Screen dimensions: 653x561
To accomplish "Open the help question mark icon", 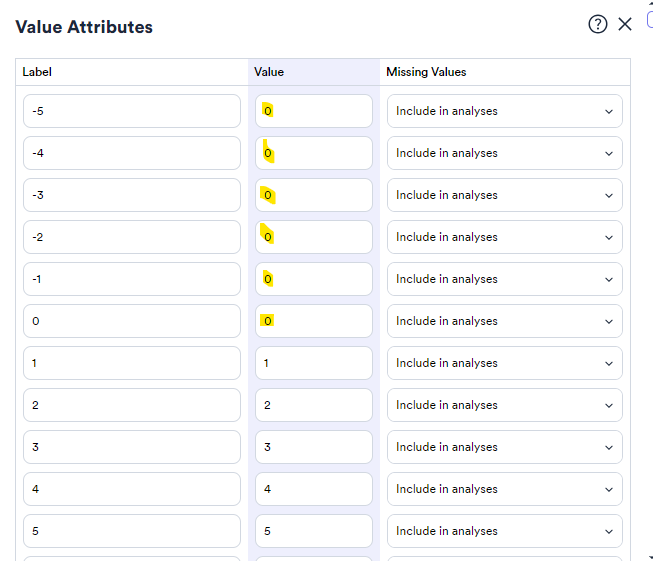I will pyautogui.click(x=598, y=24).
